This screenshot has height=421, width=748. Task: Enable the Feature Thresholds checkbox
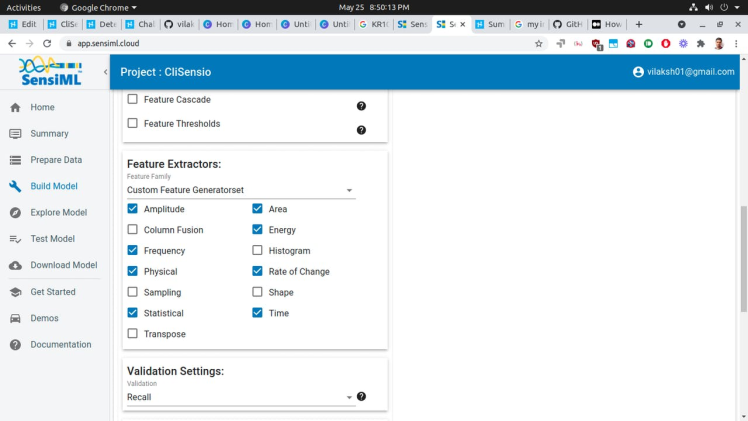coord(133,123)
